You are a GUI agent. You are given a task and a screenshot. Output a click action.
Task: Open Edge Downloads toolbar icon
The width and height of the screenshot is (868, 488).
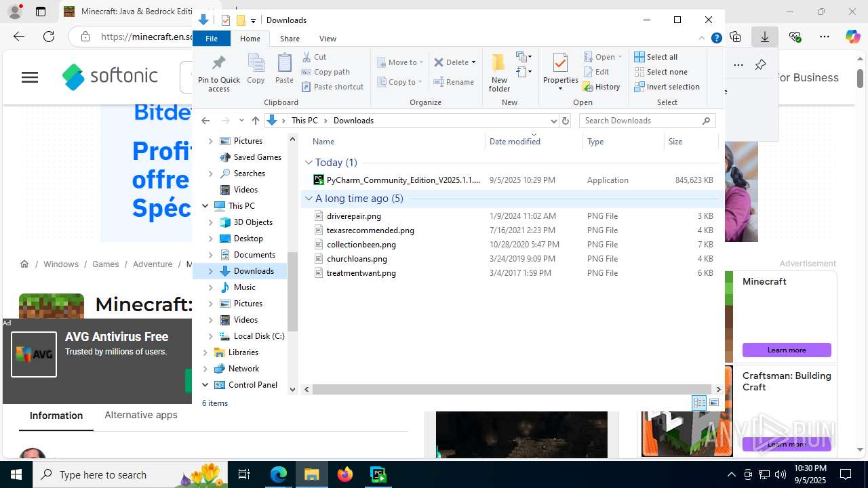pos(764,37)
